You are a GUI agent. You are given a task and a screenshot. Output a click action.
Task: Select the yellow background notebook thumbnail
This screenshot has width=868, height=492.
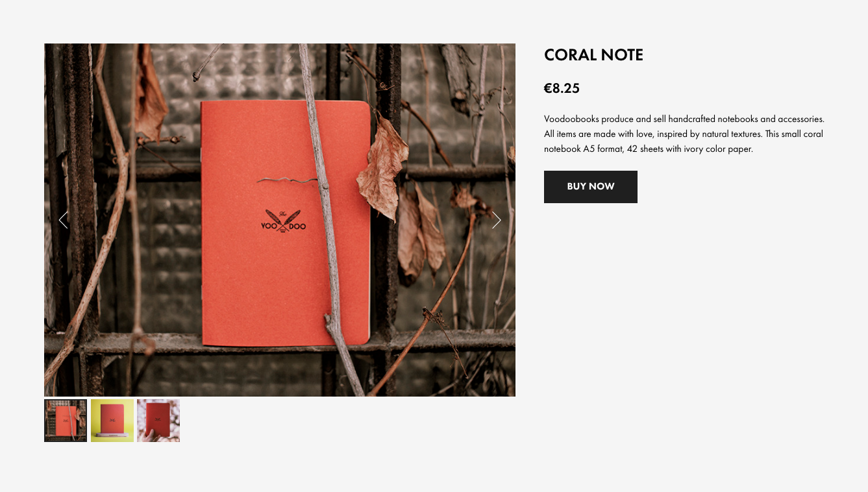112,421
